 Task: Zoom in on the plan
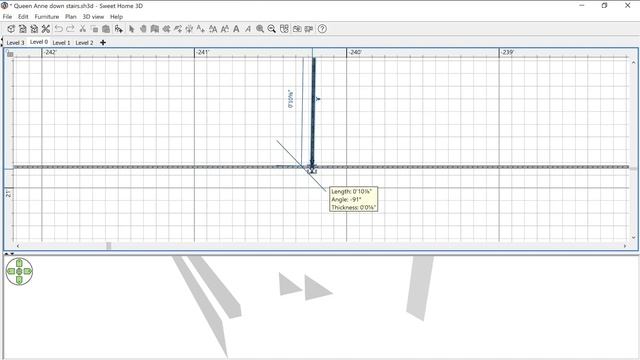pos(260,29)
